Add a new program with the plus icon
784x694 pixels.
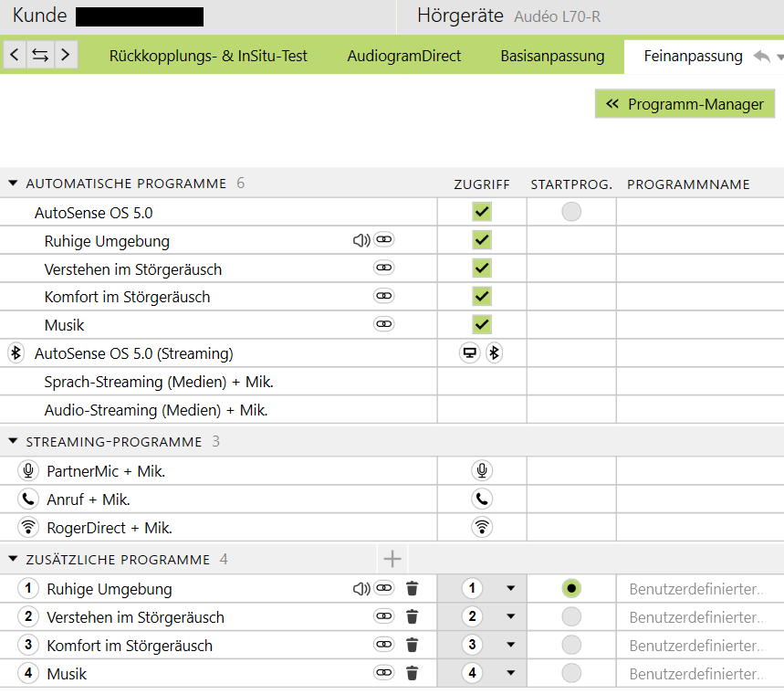point(392,559)
